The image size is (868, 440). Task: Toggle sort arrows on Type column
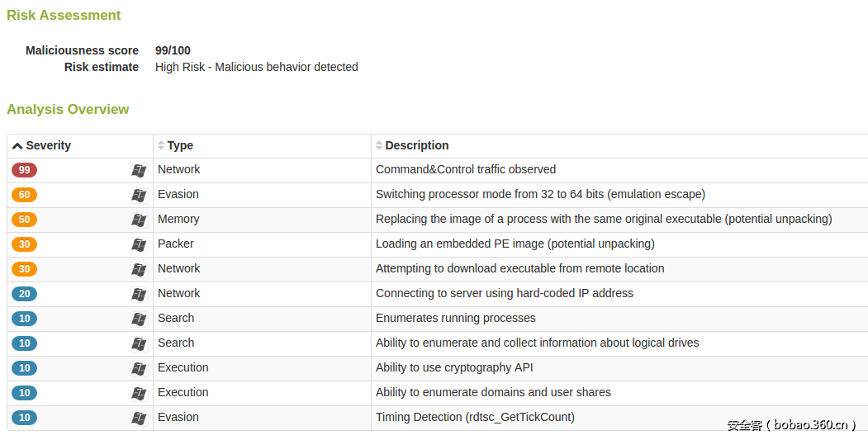pos(161,145)
